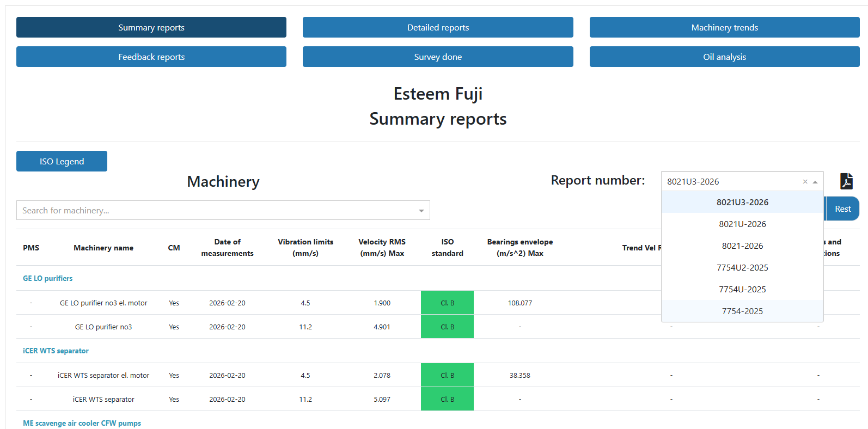Image resolution: width=868 pixels, height=429 pixels.
Task: Open the Summary reports tab
Action: [x=151, y=27]
